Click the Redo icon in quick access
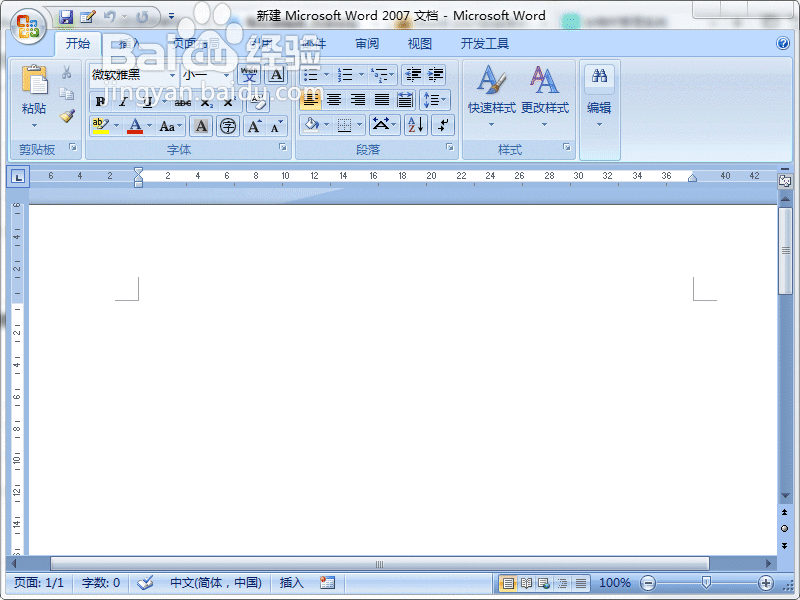Image resolution: width=800 pixels, height=600 pixels. click(142, 17)
